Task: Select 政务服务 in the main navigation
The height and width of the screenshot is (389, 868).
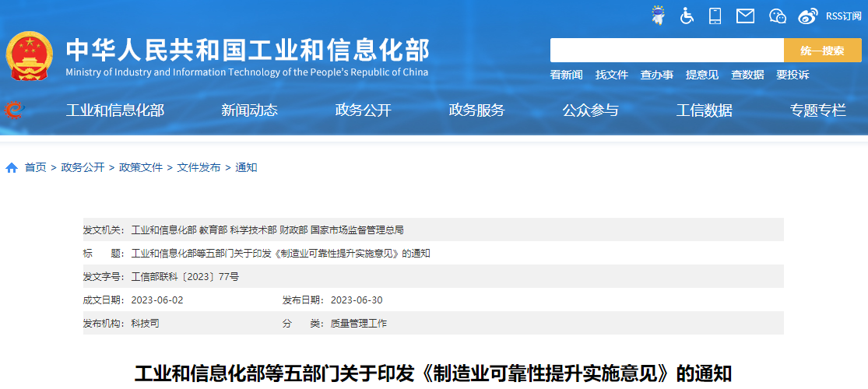Action: (x=476, y=110)
